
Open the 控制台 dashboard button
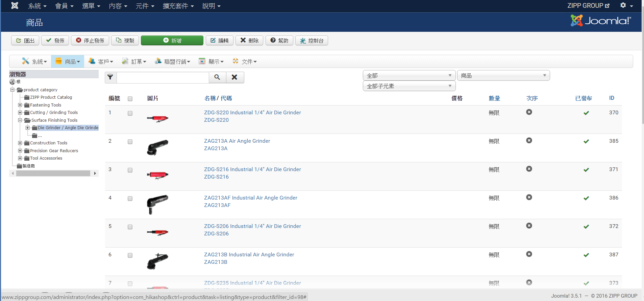tap(312, 40)
